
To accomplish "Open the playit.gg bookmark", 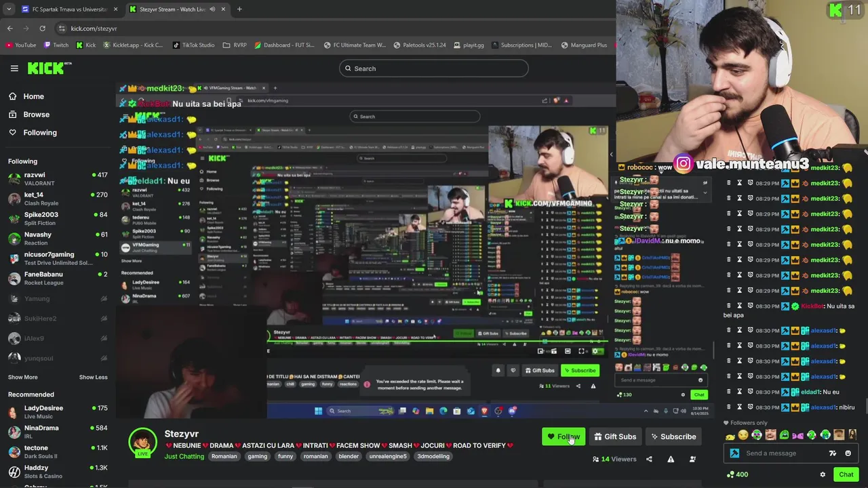I will point(469,45).
